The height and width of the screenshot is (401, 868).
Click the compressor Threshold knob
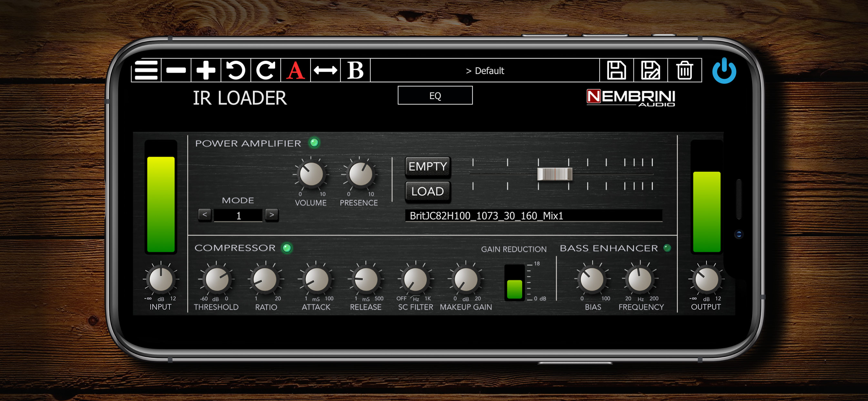click(217, 279)
